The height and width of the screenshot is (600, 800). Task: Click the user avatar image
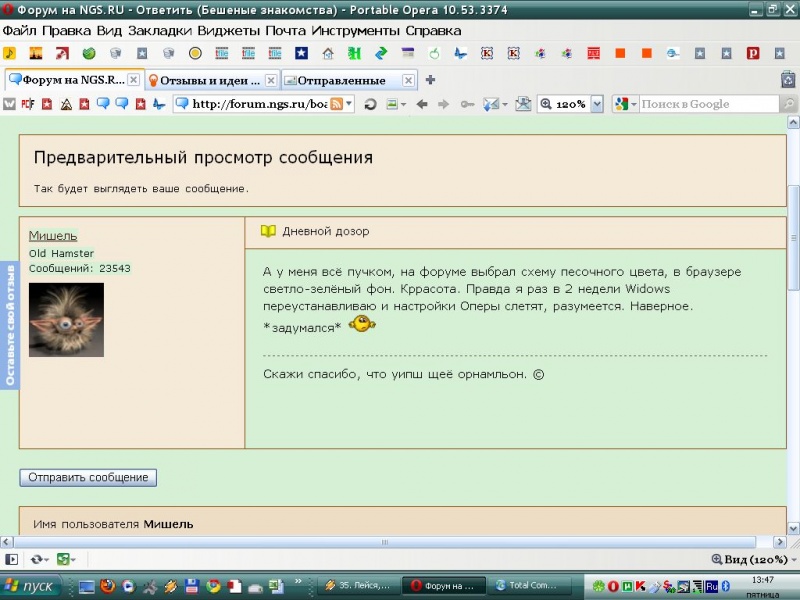pos(66,320)
